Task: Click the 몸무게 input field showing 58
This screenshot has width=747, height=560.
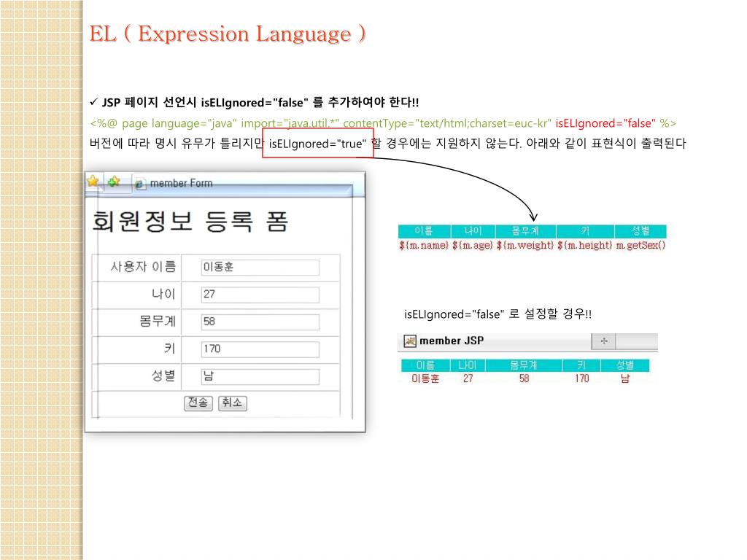Action: click(260, 322)
